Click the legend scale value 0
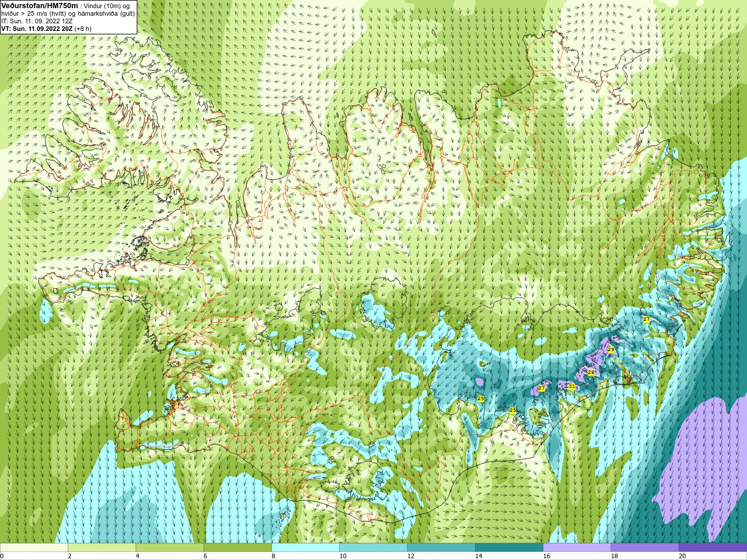Screen dimensions: 747x560 click(x=2, y=556)
